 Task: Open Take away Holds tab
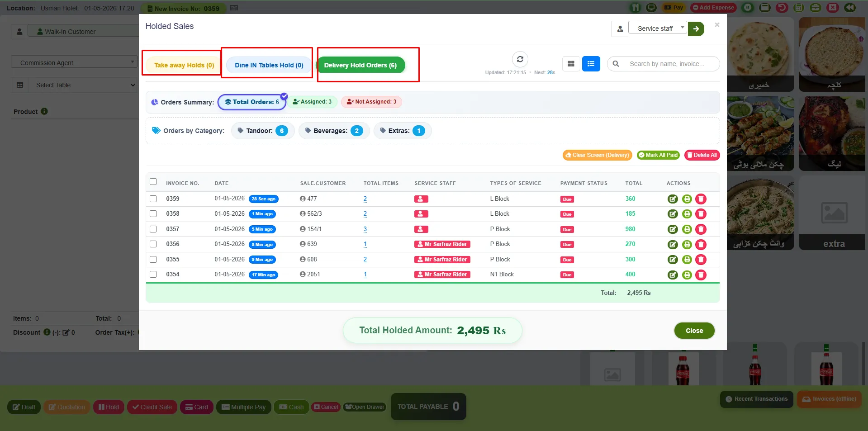184,65
